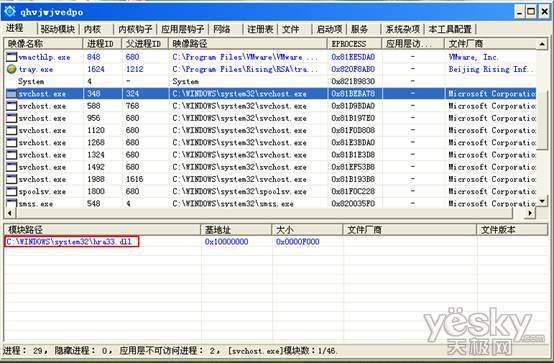Switch to the 文件 tab

click(x=290, y=29)
